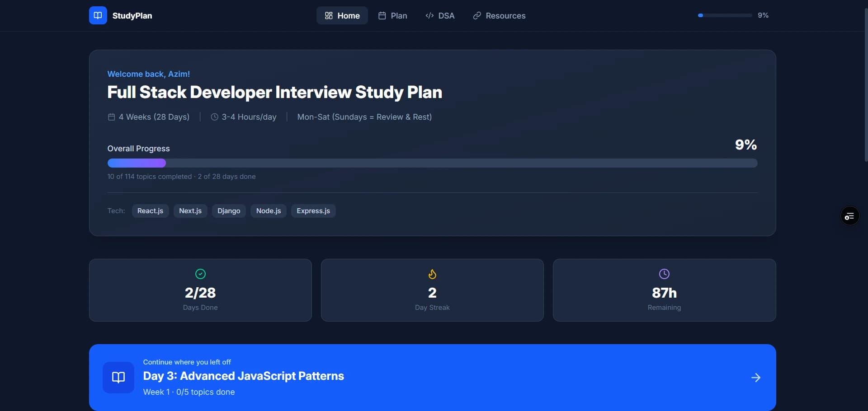Select the Home grid icon
This screenshot has width=868, height=411.
[x=329, y=15]
